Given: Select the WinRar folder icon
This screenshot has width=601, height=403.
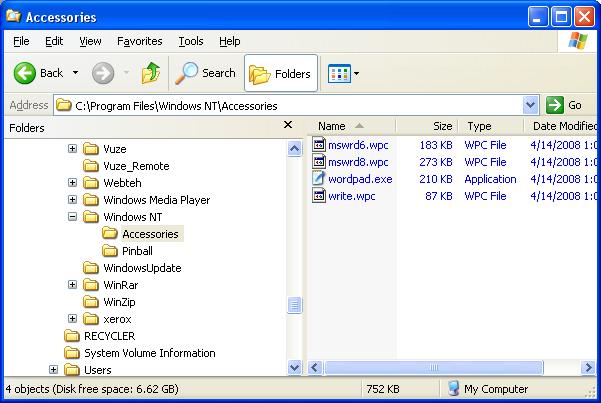Looking at the screenshot, I should [x=91, y=285].
